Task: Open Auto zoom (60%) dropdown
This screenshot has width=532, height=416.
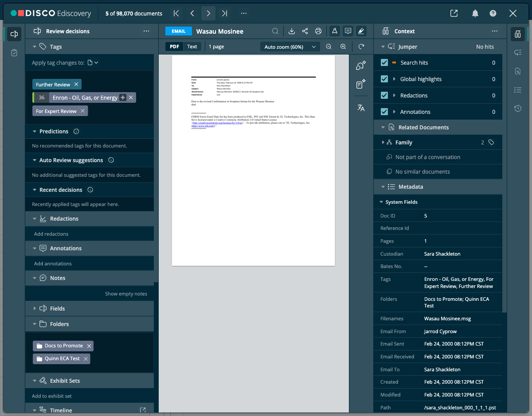Action: [289, 47]
